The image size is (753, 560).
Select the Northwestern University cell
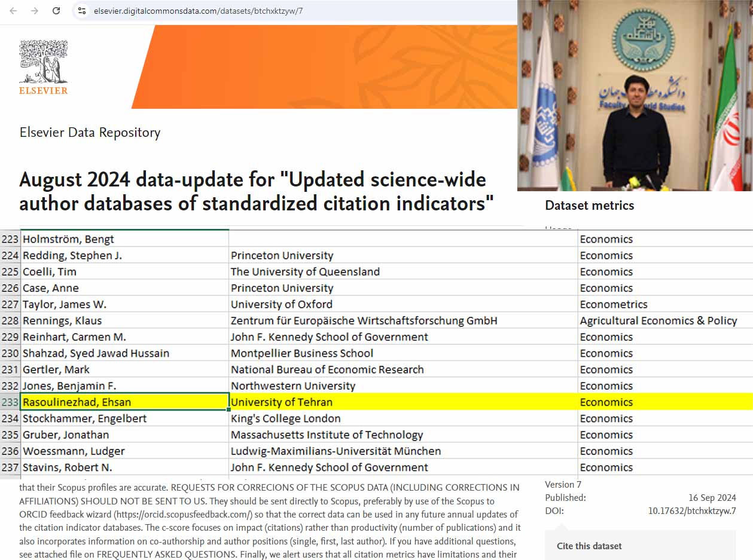403,386
